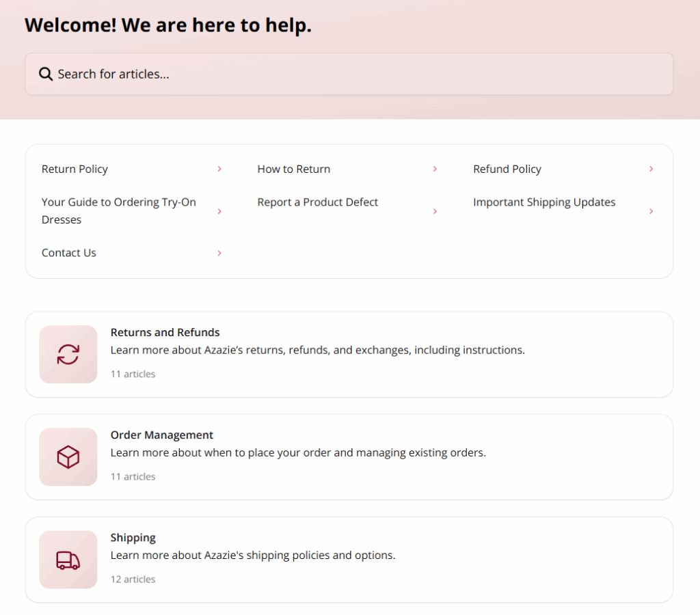Go to the Contact Us page
Image resolution: width=700 pixels, height=615 pixels.
coord(69,253)
